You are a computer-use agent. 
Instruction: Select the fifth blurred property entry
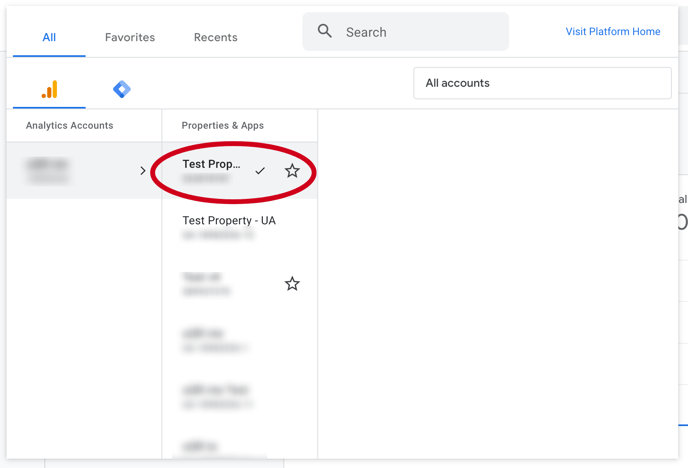pos(240,397)
